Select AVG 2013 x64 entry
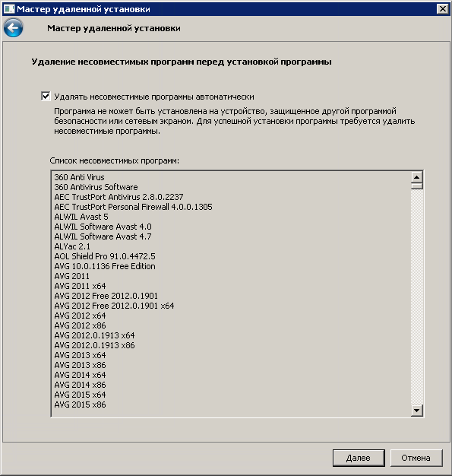Screen dimensions: 452x476 [80, 355]
